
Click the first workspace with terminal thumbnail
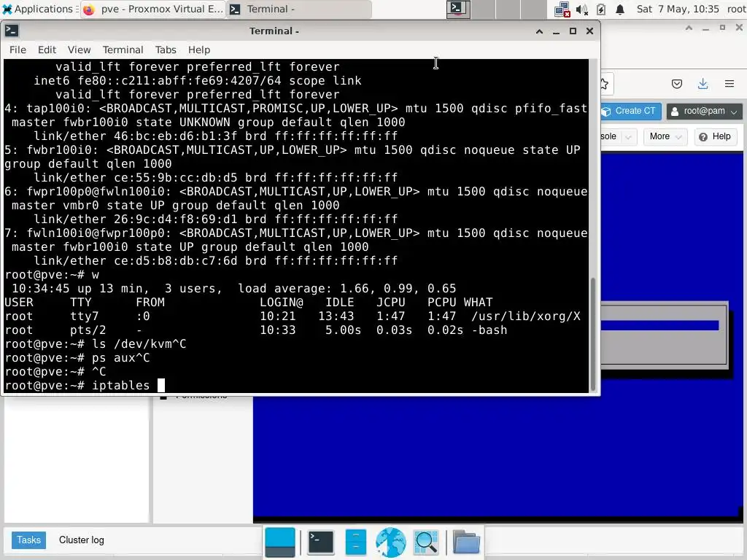point(458,9)
